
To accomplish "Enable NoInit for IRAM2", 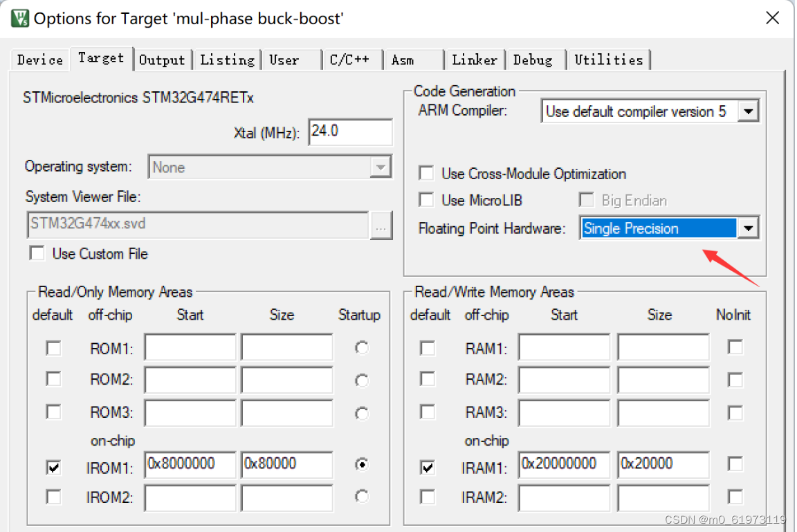I will (735, 497).
